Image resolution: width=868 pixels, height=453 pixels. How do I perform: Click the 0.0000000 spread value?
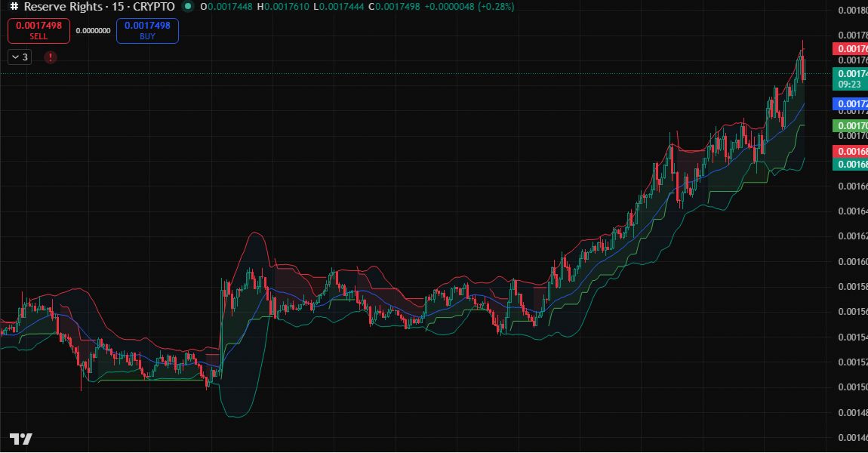93,31
